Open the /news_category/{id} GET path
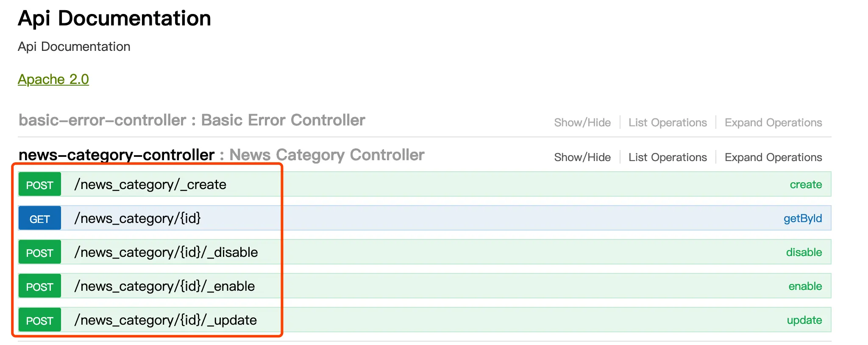The height and width of the screenshot is (345, 868). pyautogui.click(x=137, y=218)
